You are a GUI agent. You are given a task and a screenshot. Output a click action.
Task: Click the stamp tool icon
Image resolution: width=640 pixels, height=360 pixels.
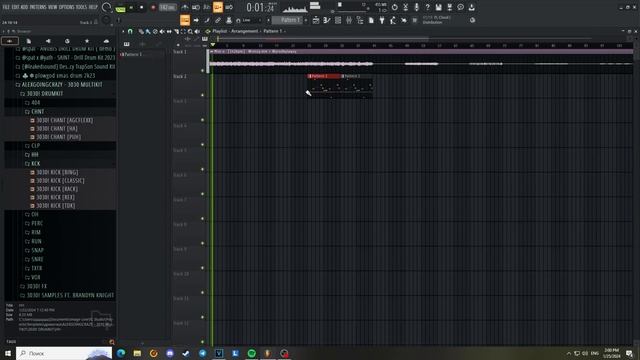pos(229,20)
